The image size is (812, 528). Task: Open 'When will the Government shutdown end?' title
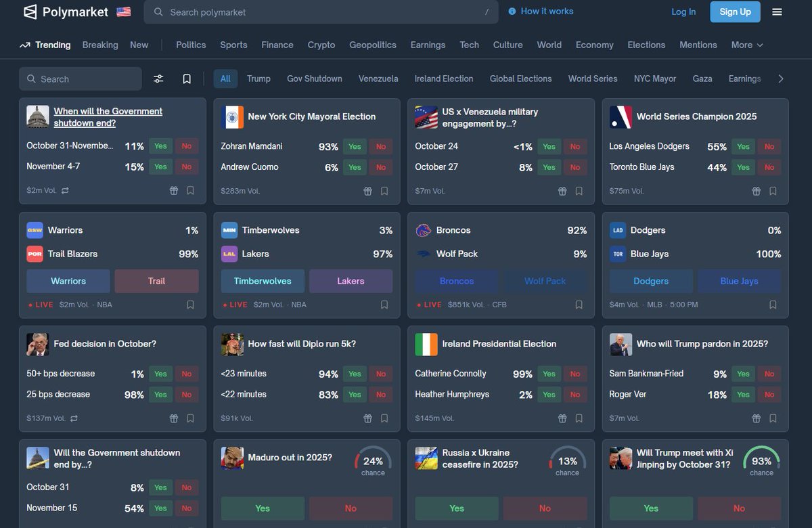point(108,117)
